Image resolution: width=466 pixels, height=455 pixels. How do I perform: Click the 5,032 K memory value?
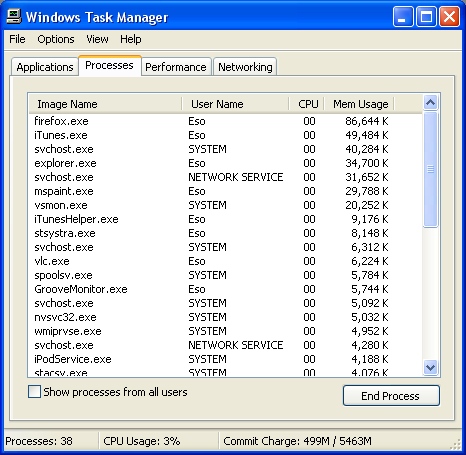click(370, 317)
